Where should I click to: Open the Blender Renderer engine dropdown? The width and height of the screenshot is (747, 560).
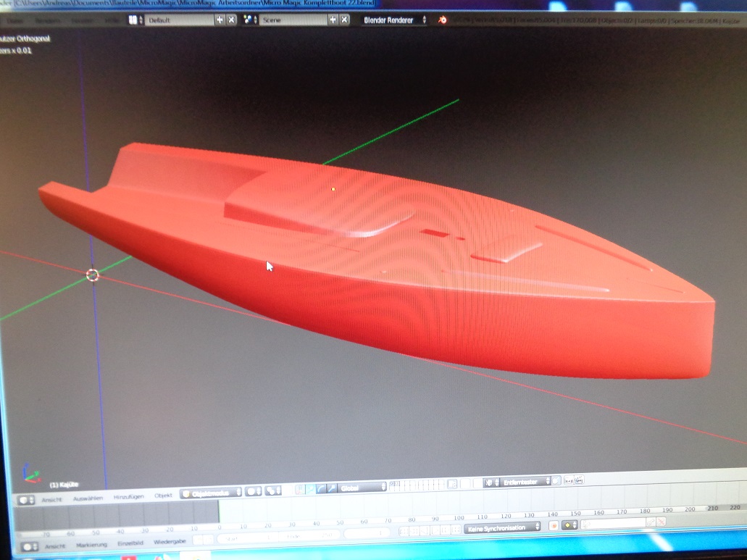pyautogui.click(x=394, y=20)
